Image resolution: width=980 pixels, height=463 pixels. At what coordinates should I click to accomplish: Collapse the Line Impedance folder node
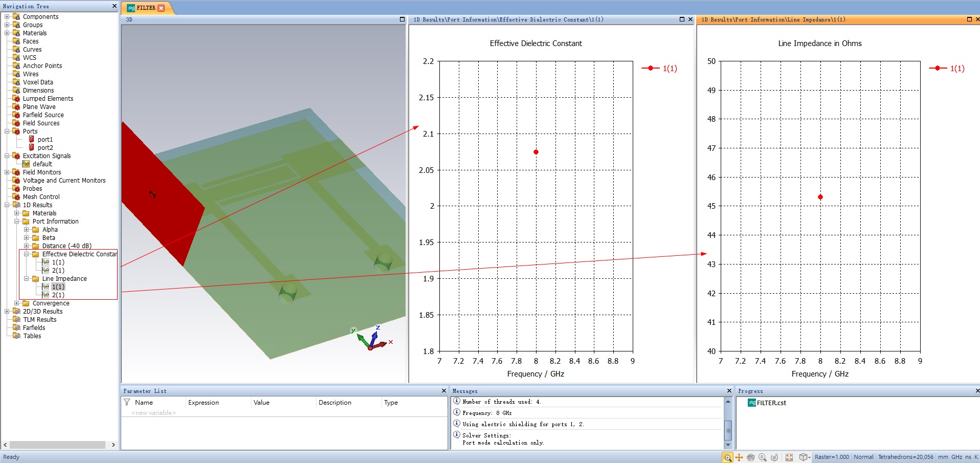[x=27, y=279]
